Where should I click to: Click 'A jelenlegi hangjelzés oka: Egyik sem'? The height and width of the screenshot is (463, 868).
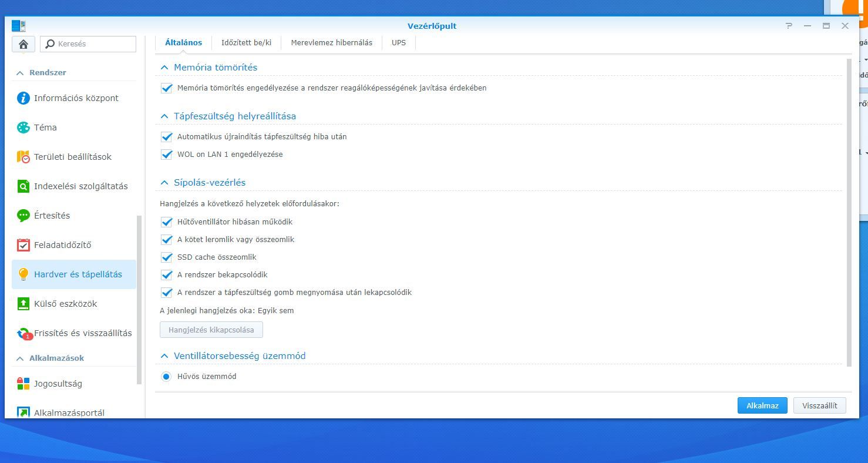click(227, 311)
